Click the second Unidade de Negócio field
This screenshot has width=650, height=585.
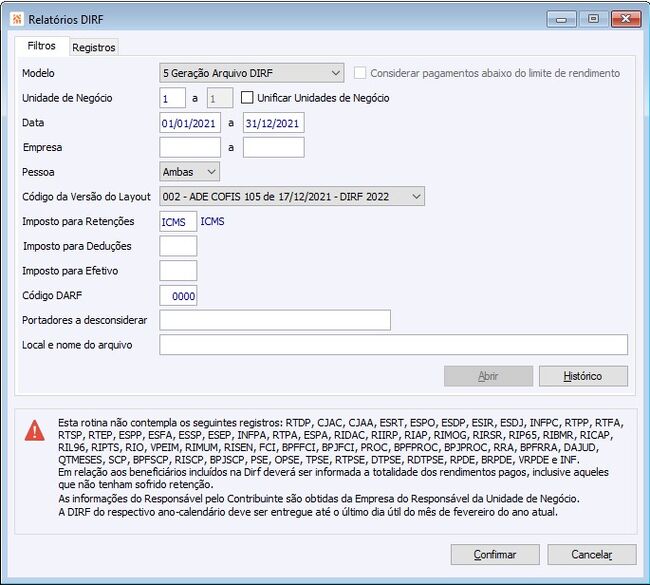(220, 98)
